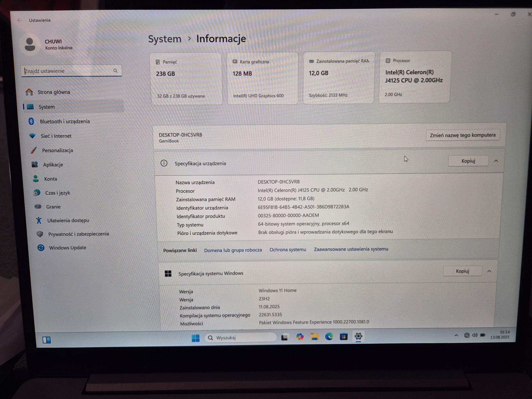Click the GemiBook model name under DESKTOP-0HC5VRB

point(169,141)
